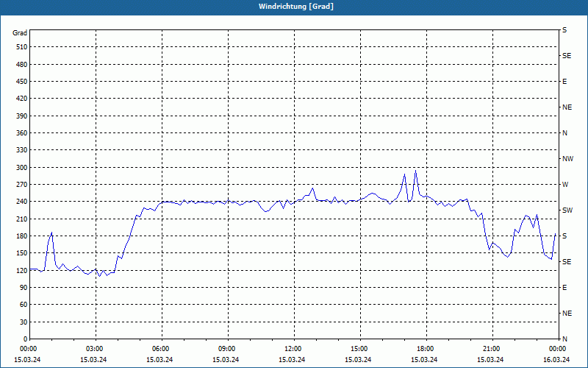
Task: Click the 330 degree axis label
Action: tap(22, 150)
